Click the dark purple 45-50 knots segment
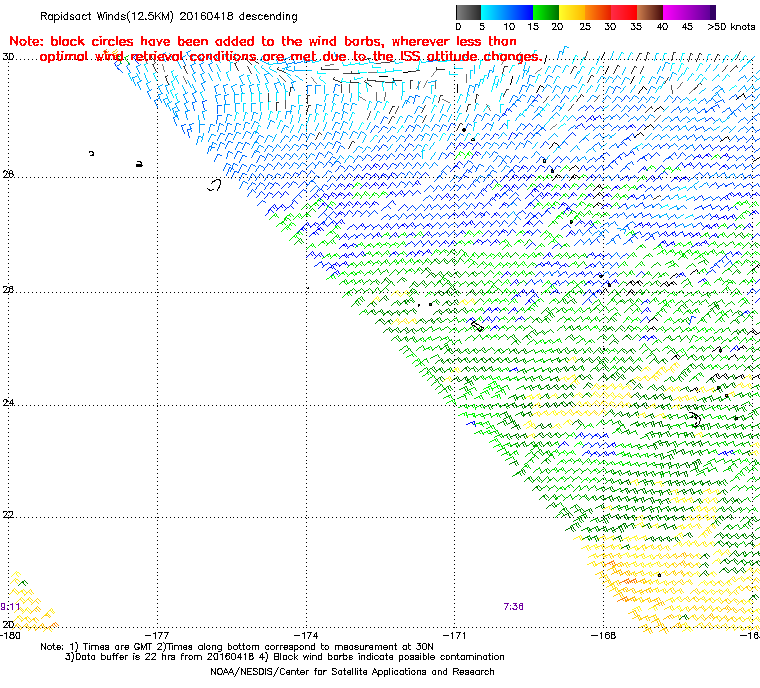The height and width of the screenshot is (688, 760). 703,12
